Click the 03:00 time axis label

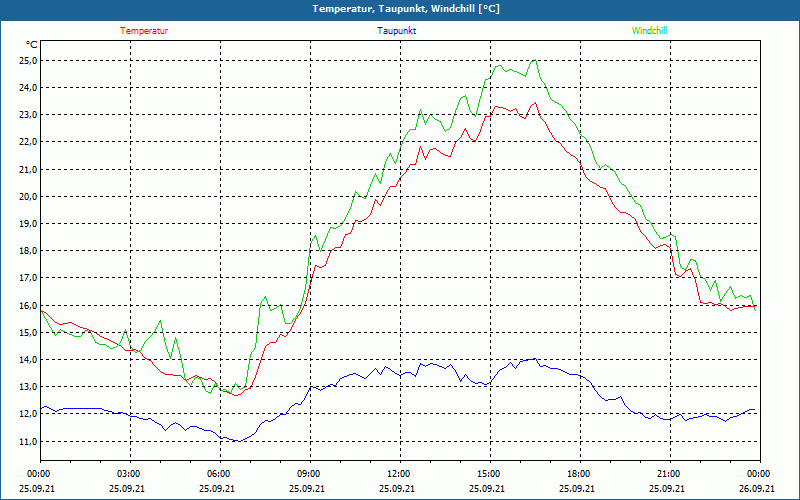(x=129, y=474)
